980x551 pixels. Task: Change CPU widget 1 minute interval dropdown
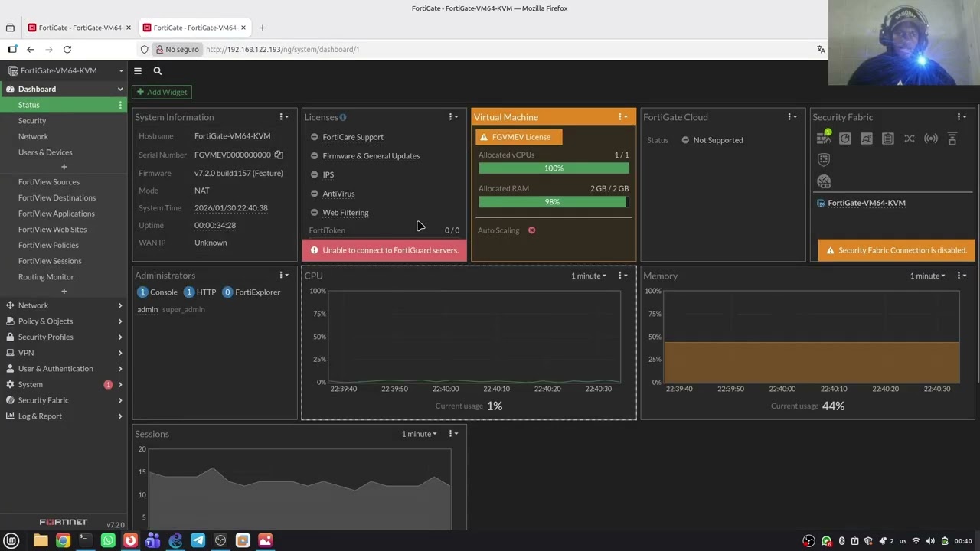589,275
